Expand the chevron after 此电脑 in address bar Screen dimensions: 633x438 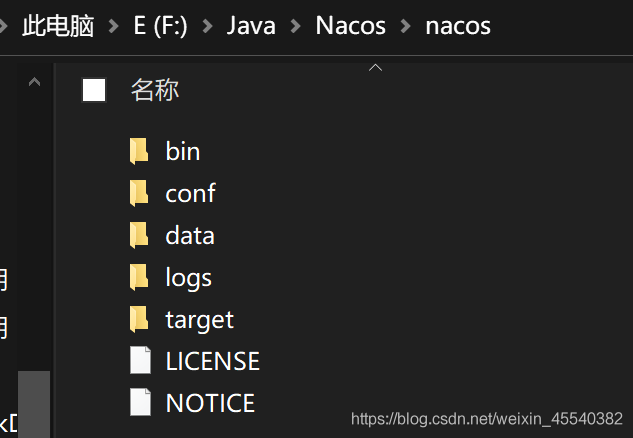[114, 26]
